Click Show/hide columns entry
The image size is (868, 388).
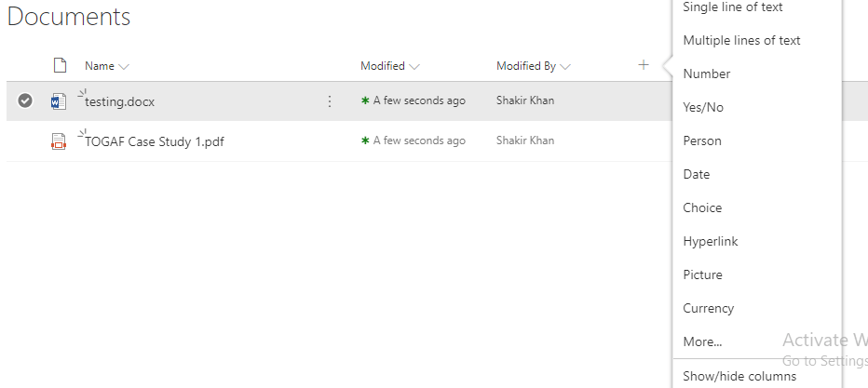[x=739, y=376]
